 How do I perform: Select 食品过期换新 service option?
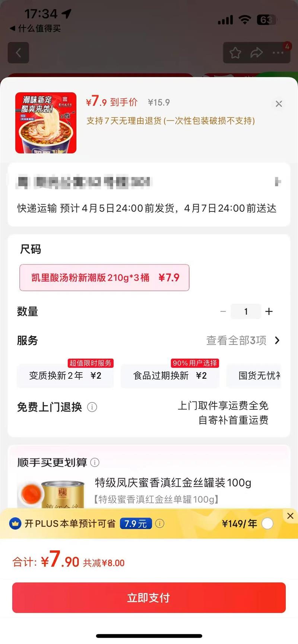170,376
